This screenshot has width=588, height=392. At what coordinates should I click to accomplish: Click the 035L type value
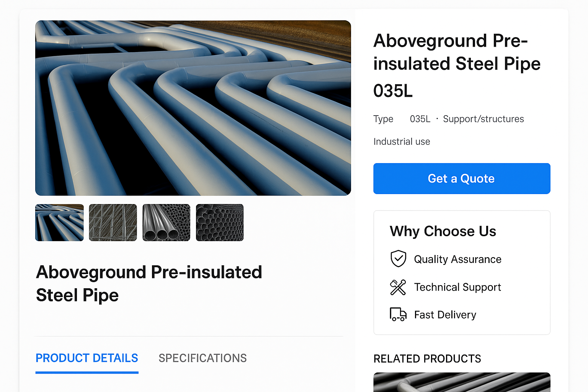(x=420, y=119)
